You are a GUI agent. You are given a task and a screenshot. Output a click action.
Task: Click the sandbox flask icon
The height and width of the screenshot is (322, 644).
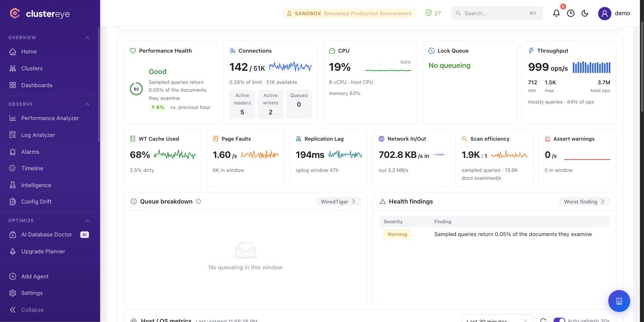point(289,14)
